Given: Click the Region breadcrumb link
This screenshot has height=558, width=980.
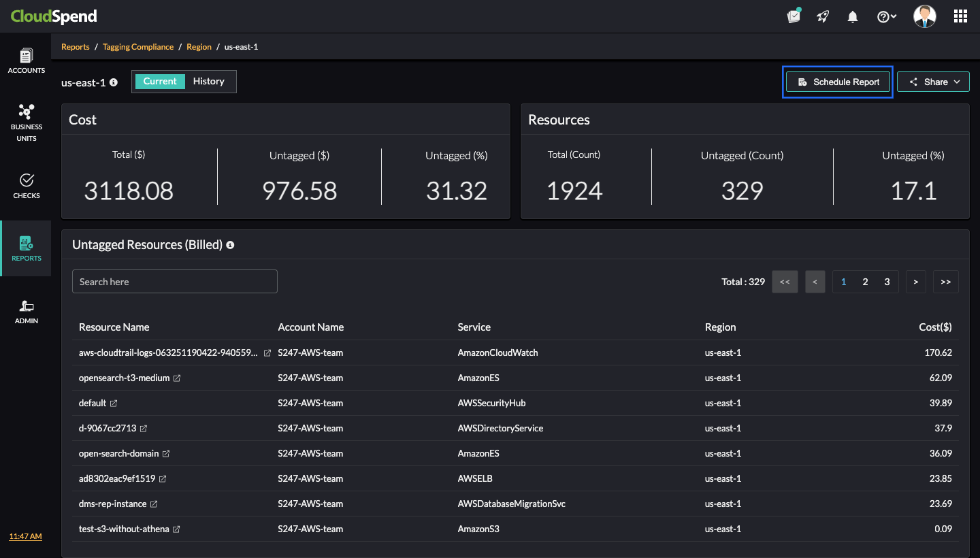Looking at the screenshot, I should coord(198,46).
